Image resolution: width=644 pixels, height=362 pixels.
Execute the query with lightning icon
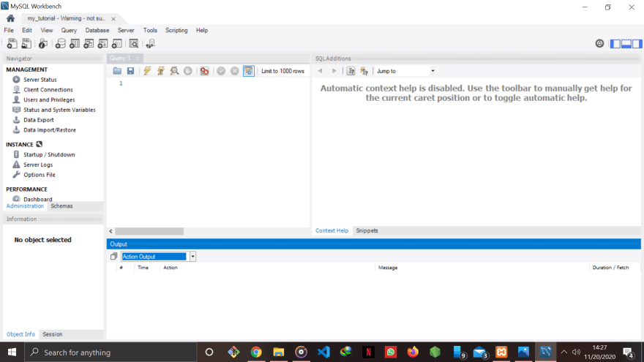[147, 71]
